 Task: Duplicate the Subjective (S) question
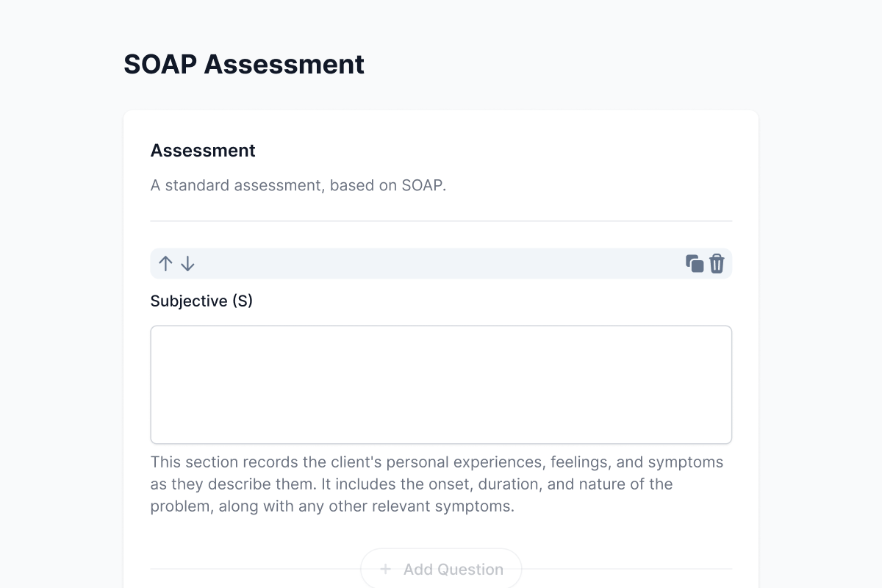pyautogui.click(x=695, y=264)
